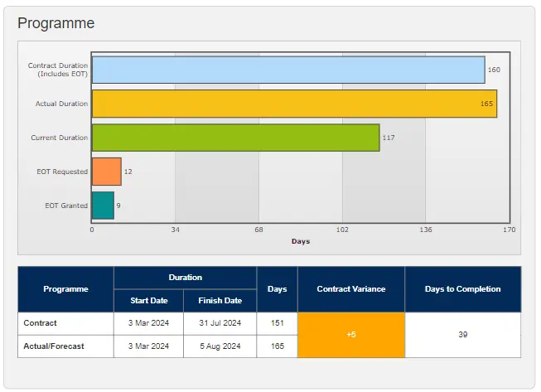Screen dimensions: 541x392
Task: Select the Days column header
Action: click(277, 289)
